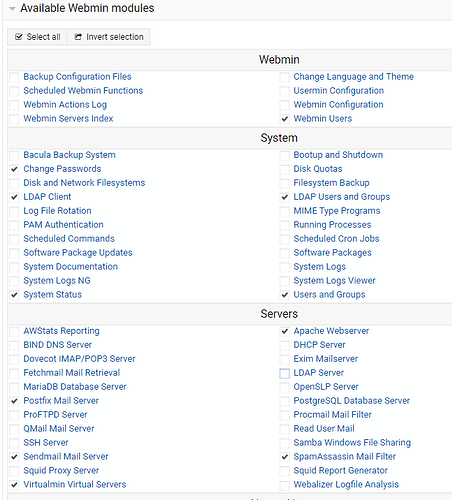Click the Select all button
Image resolution: width=452 pixels, height=500 pixels.
click(x=37, y=37)
